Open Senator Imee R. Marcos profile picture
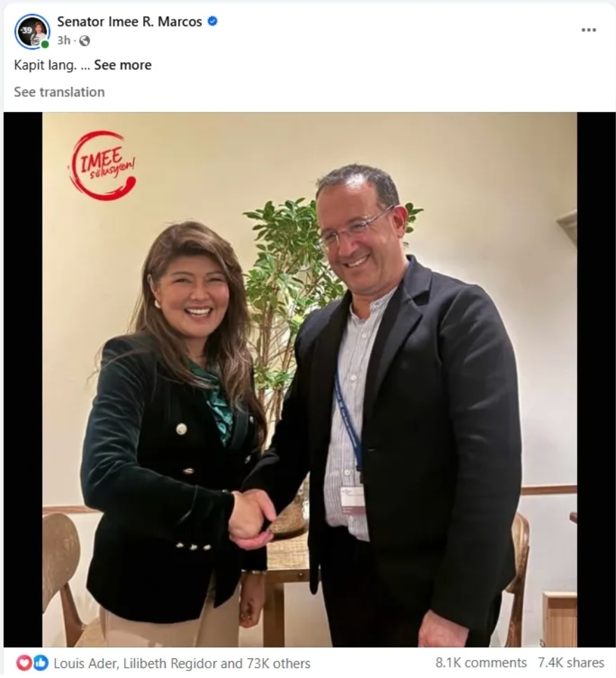This screenshot has height=678, width=616. pyautogui.click(x=31, y=31)
